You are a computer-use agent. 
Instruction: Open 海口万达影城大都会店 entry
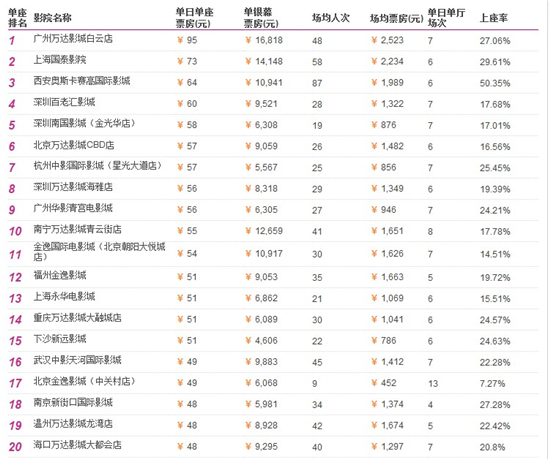(78, 445)
